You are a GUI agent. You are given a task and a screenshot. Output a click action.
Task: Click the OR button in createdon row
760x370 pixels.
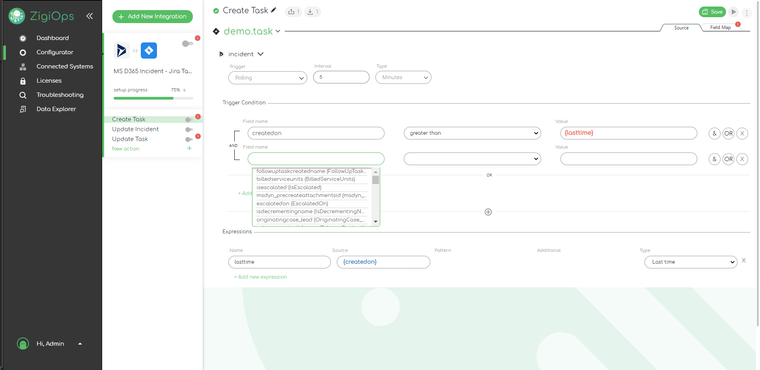728,133
